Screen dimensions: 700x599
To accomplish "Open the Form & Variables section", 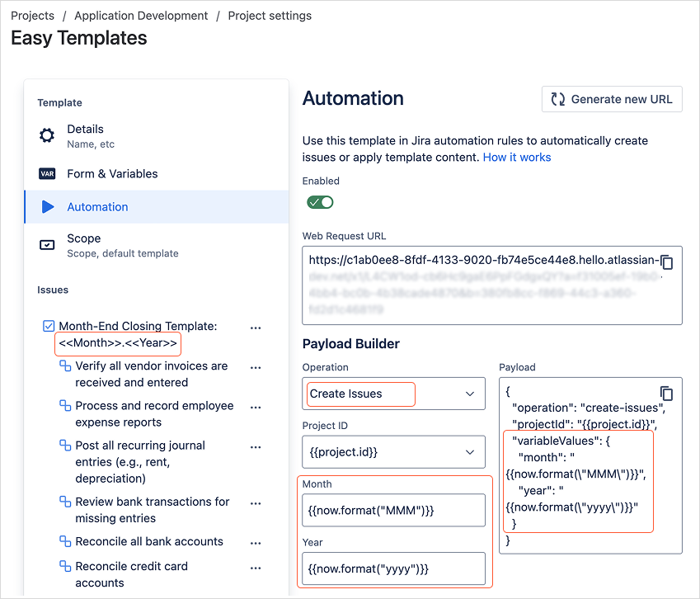I will (112, 174).
